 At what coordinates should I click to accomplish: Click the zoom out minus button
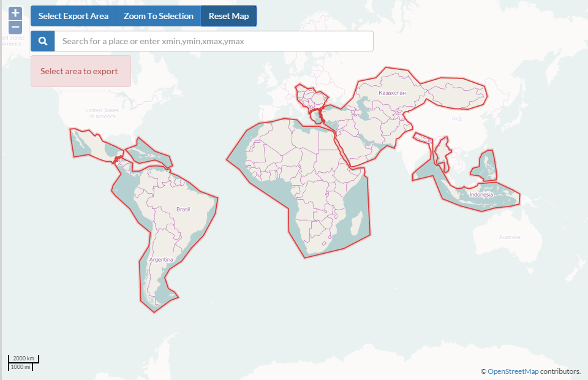[x=16, y=27]
